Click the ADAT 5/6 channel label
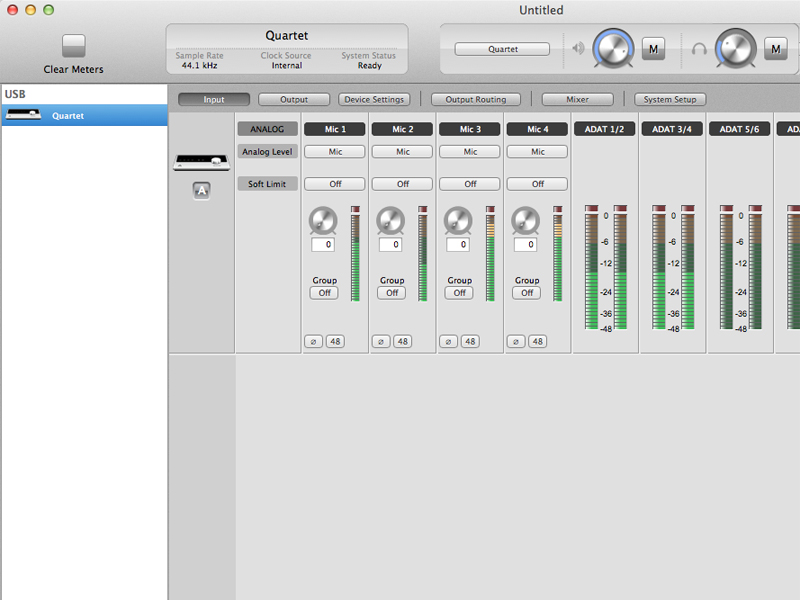The height and width of the screenshot is (600, 800). click(739, 129)
